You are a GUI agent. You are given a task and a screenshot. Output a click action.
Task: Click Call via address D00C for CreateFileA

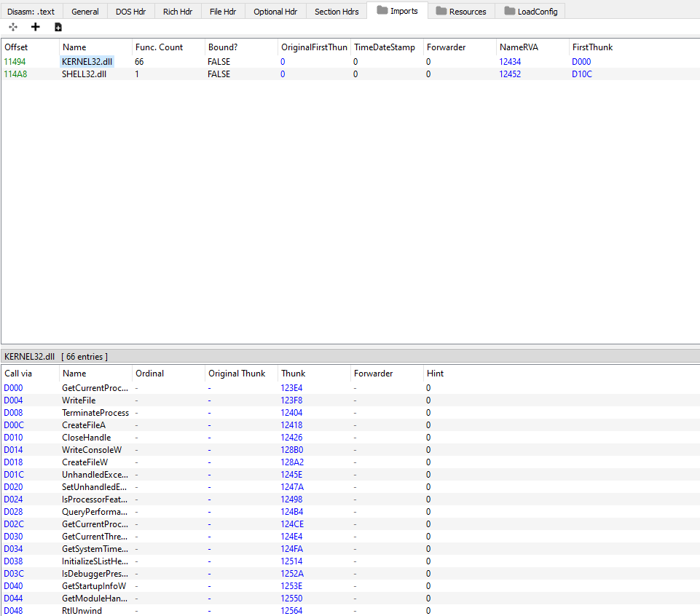click(14, 425)
